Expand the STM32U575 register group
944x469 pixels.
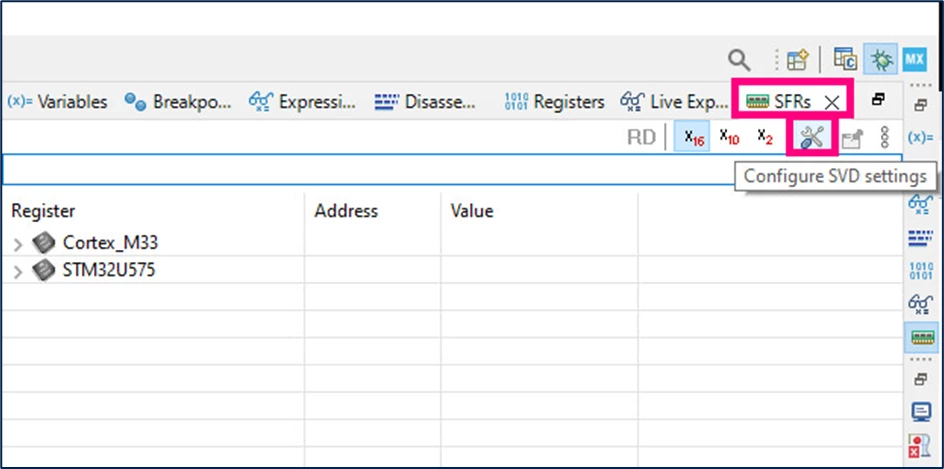(x=18, y=272)
